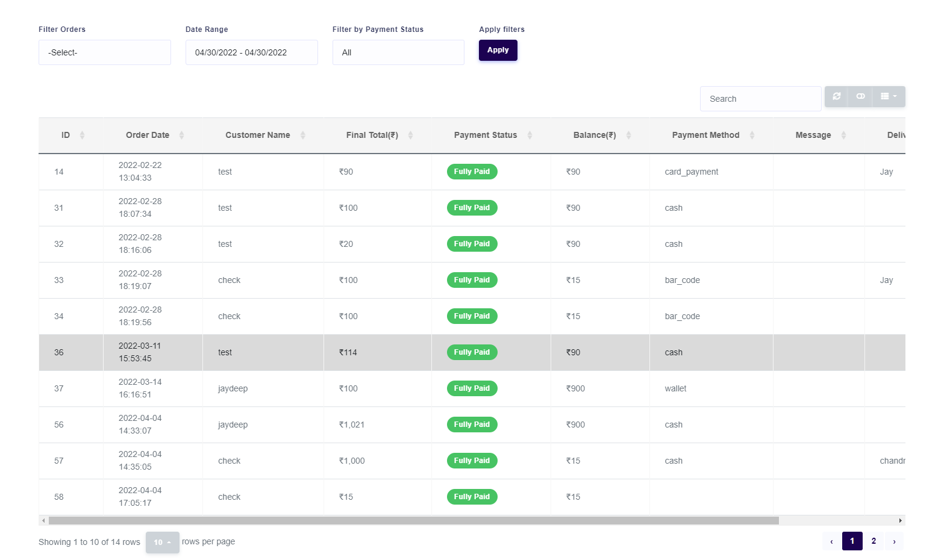Click next page arrow in pagination
This screenshot has width=944, height=560.
click(894, 541)
